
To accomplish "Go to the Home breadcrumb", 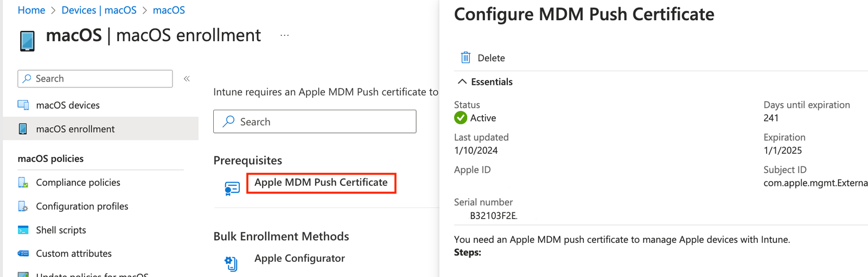I will 31,10.
